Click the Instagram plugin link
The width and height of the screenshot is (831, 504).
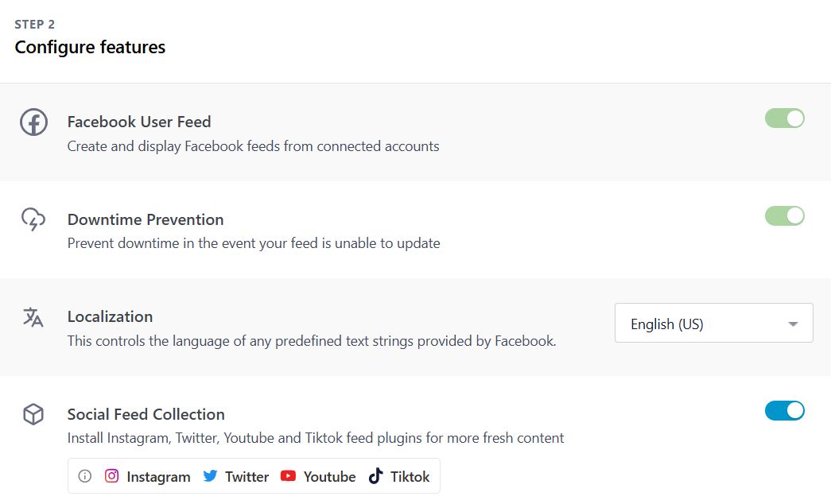(158, 476)
